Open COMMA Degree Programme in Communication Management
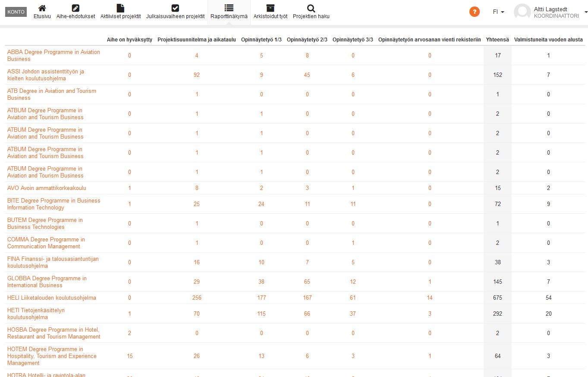This screenshot has height=377, width=588. pyautogui.click(x=46, y=243)
